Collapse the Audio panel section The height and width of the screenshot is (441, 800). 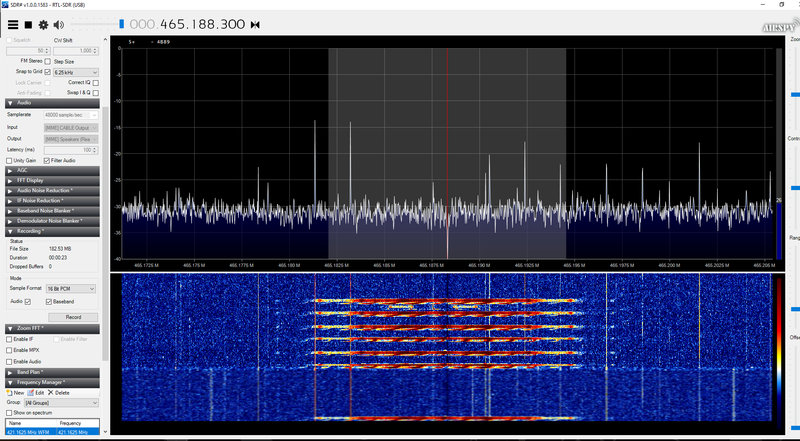[52, 103]
